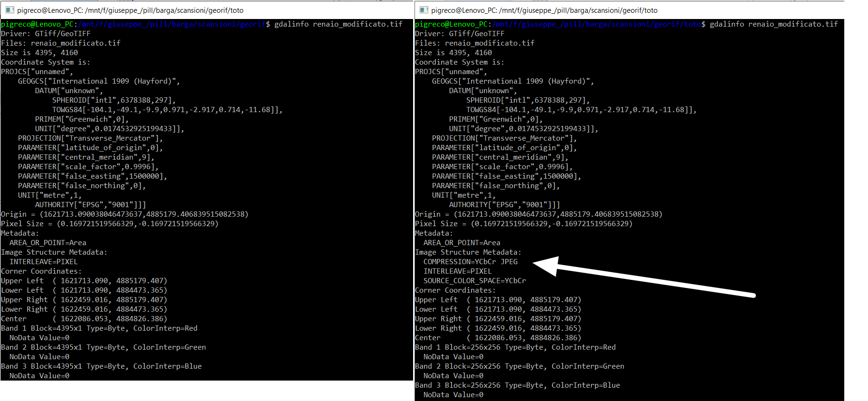The image size is (868, 401).
Task: Click the Band 1 Block=4395x1 line
Action: tap(99, 328)
